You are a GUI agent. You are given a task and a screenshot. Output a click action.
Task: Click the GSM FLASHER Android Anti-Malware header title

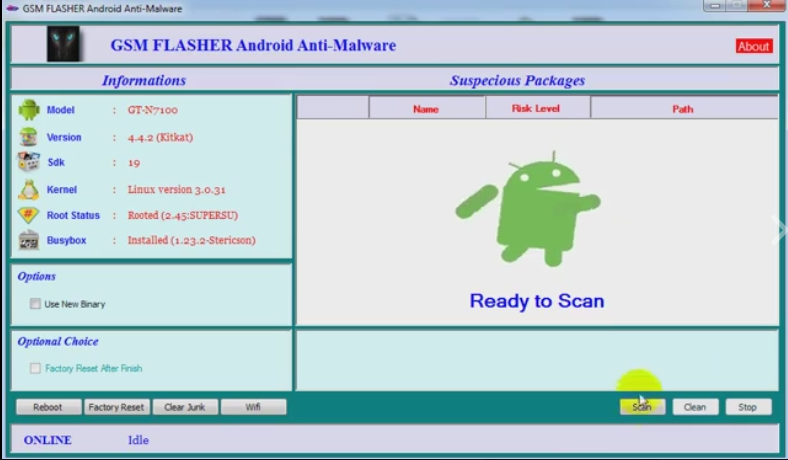253,45
